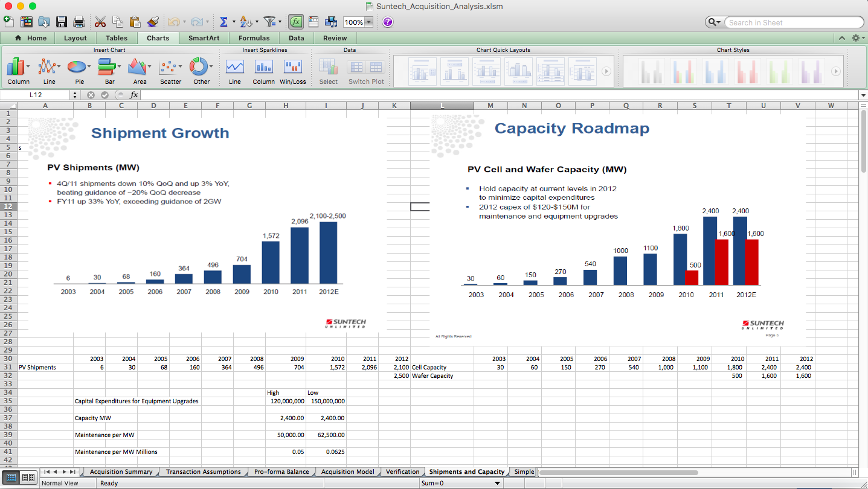The height and width of the screenshot is (489, 868).
Task: Open the Sum dropdown in the status bar
Action: point(497,483)
